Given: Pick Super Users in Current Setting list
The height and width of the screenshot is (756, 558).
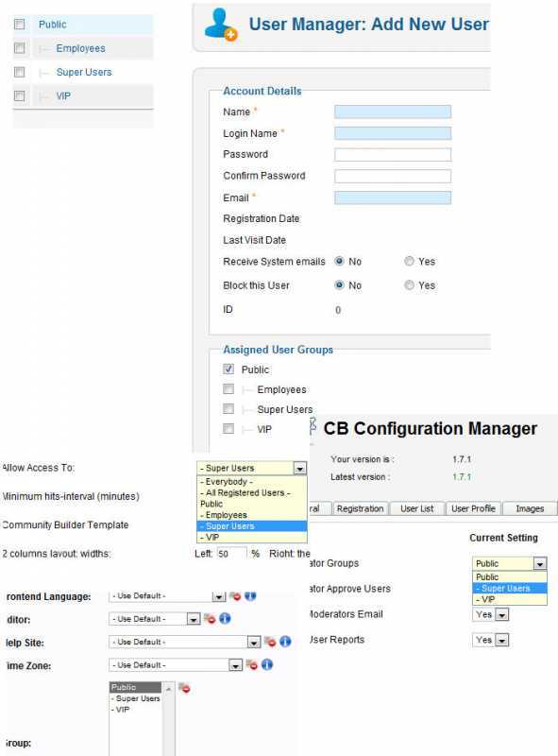Looking at the screenshot, I should click(x=510, y=588).
